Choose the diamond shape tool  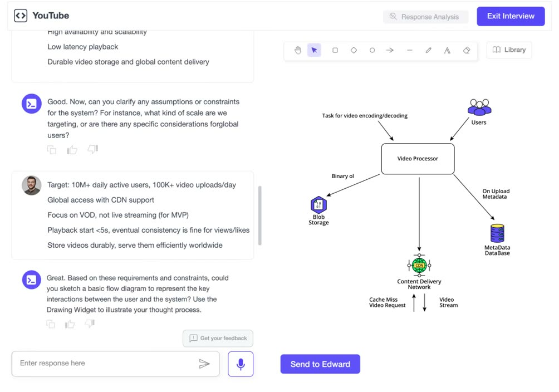(354, 50)
